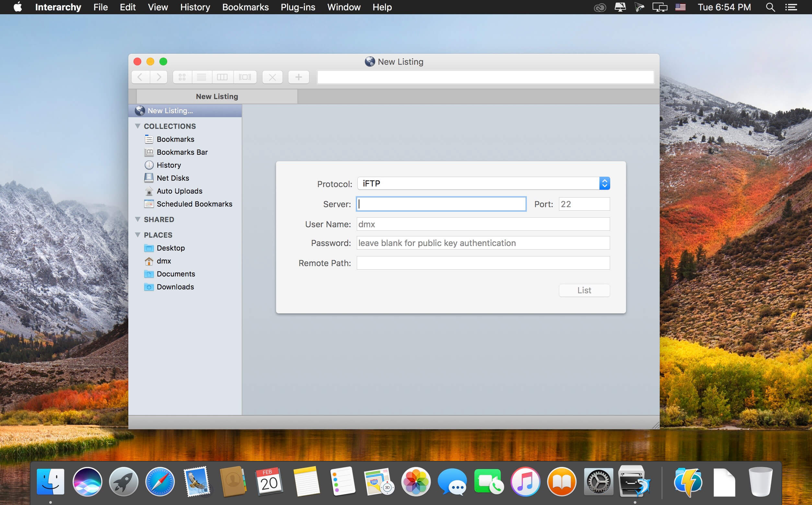Click the stop (X) toolbar button
Viewport: 812px width, 505px height.
(273, 77)
